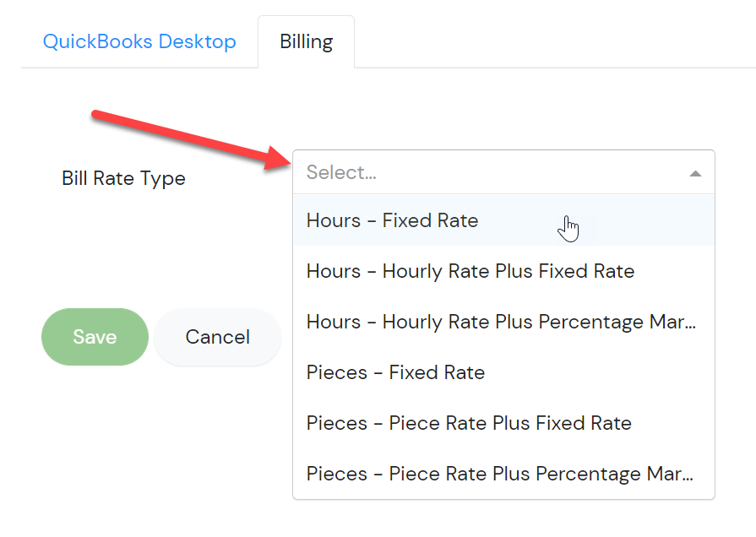This screenshot has height=537, width=756.
Task: Click the Select... placeholder in the combo box
Action: [341, 172]
